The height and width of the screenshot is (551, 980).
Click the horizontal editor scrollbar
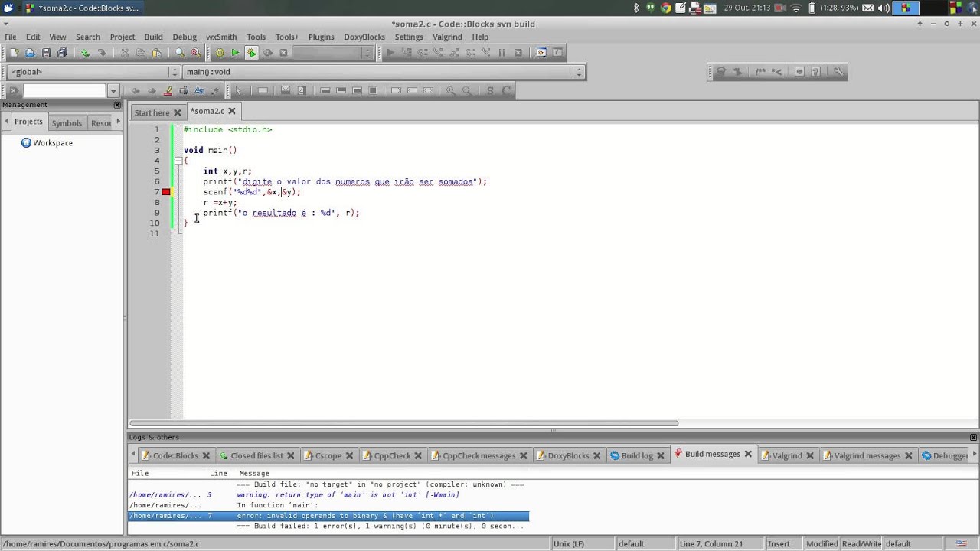(x=403, y=423)
